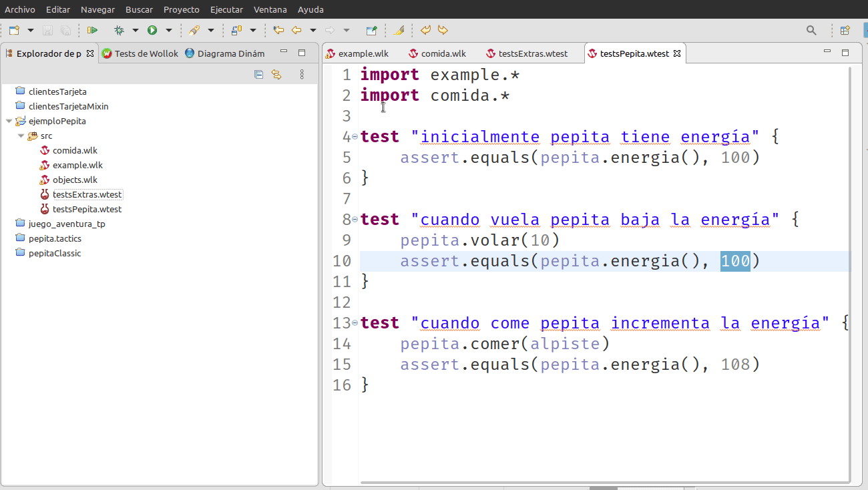Open the dropdown beside the hierarchy icon
The height and width of the screenshot is (490, 868).
click(x=253, y=30)
